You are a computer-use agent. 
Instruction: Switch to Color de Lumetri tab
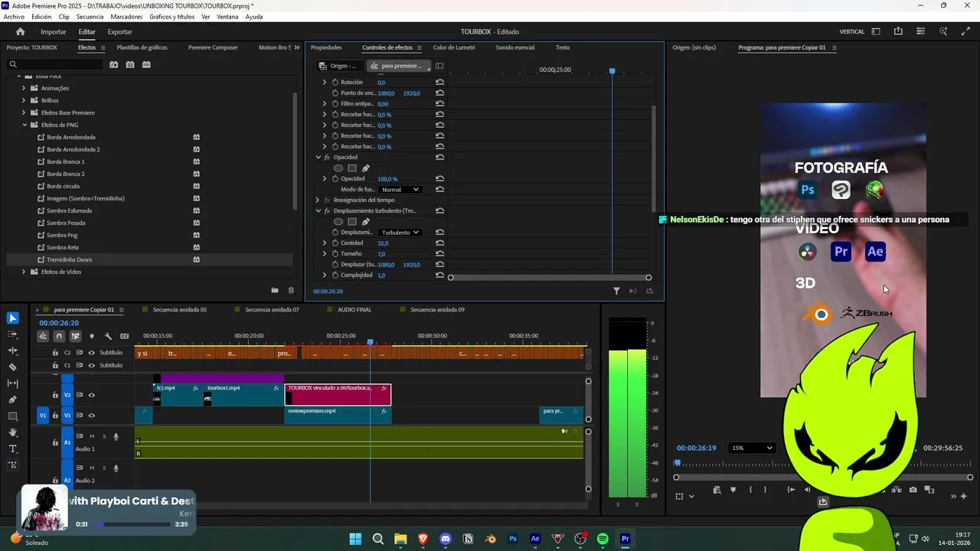[454, 47]
